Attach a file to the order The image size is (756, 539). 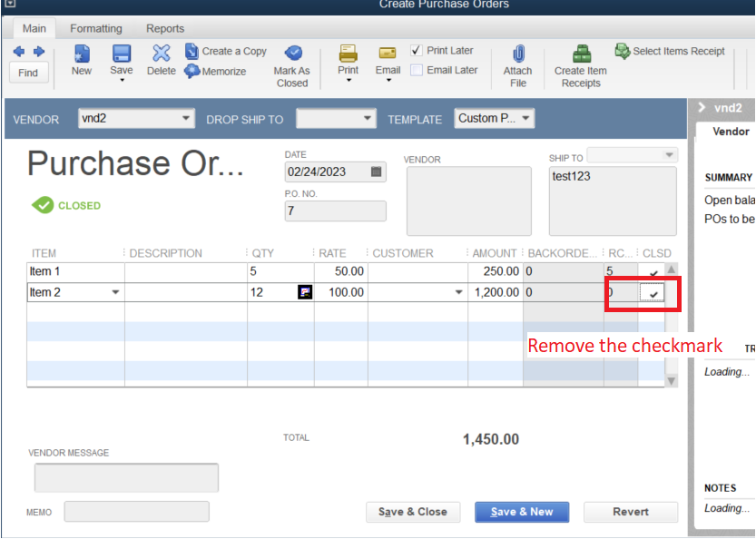517,60
